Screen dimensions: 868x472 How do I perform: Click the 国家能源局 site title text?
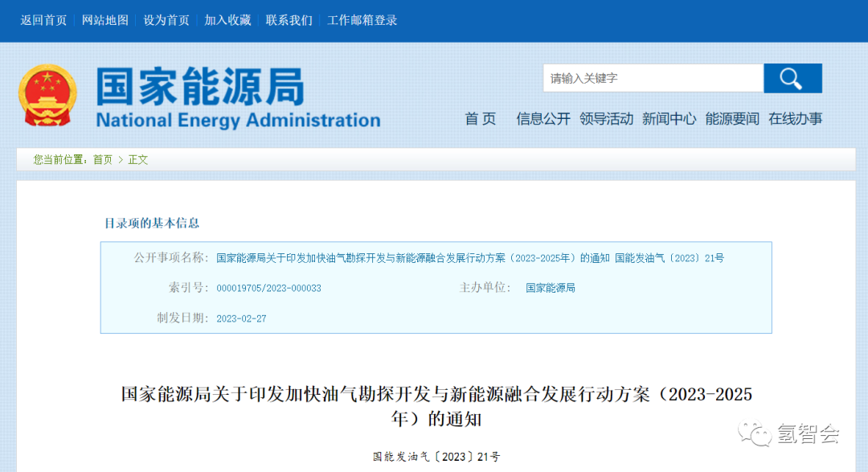coord(200,86)
